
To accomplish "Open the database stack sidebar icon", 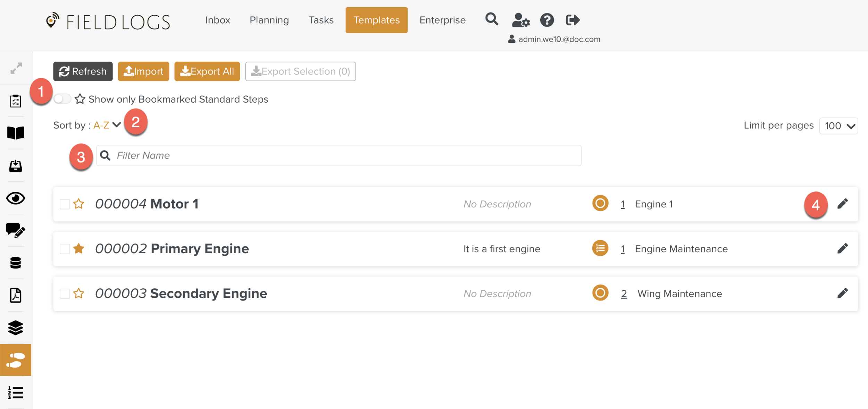I will 16,263.
